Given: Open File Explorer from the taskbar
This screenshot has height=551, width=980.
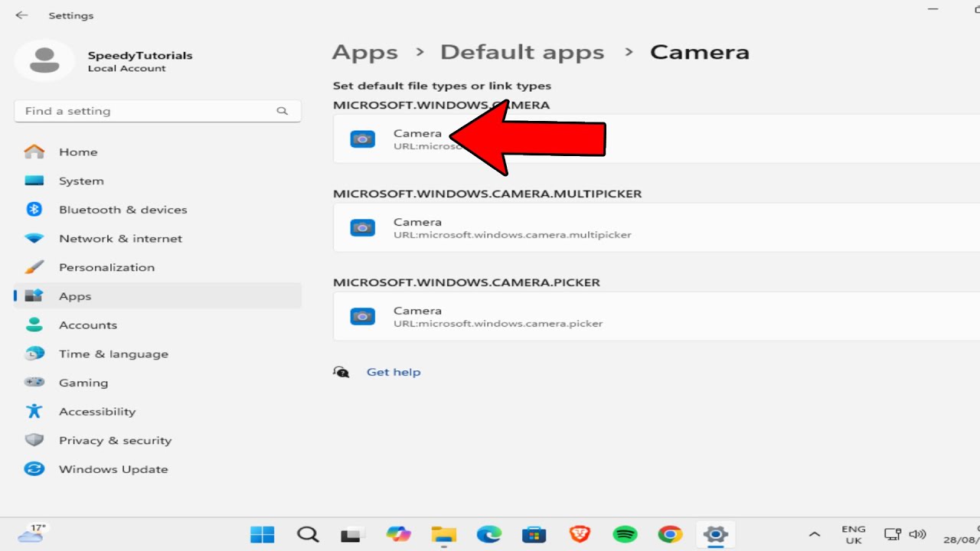Looking at the screenshot, I should 444,534.
